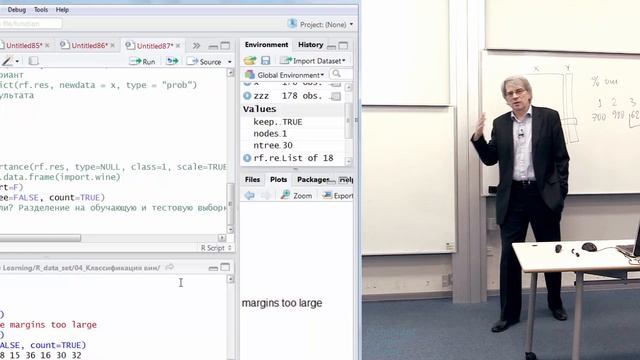Show more open source tabs chevron
Screen dimensions: 640x360
196,46
